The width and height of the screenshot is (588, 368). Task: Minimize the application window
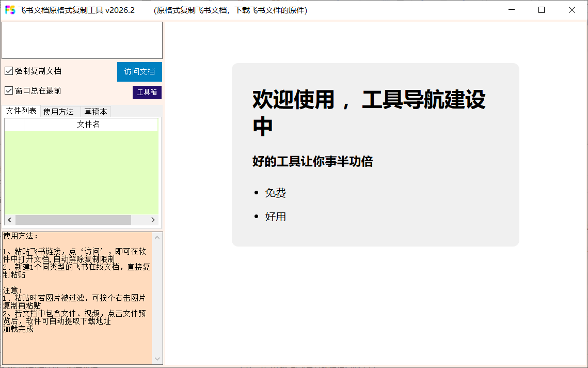click(x=511, y=10)
